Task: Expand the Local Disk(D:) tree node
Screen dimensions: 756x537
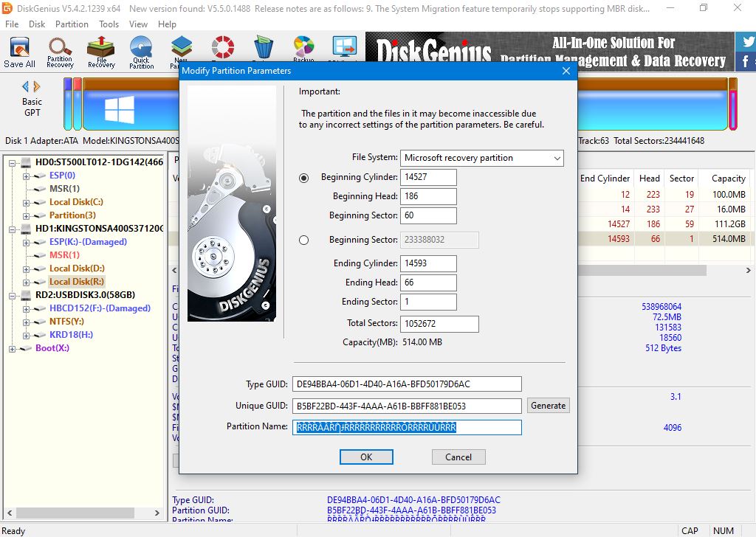Action: pyautogui.click(x=27, y=268)
